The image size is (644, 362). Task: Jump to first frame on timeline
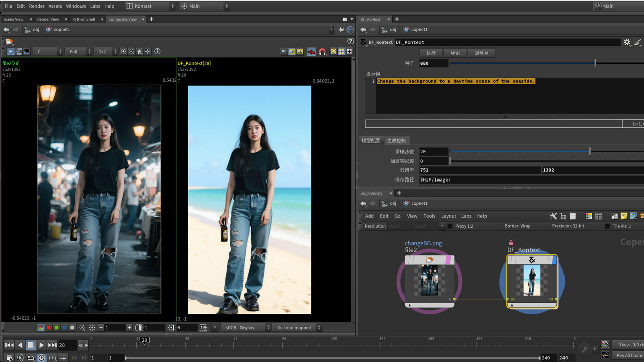tap(9, 345)
